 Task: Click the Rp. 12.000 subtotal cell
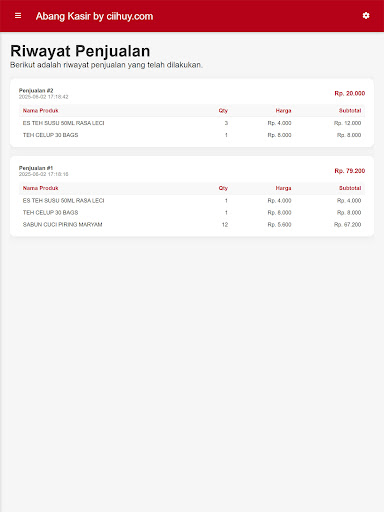pyautogui.click(x=347, y=123)
